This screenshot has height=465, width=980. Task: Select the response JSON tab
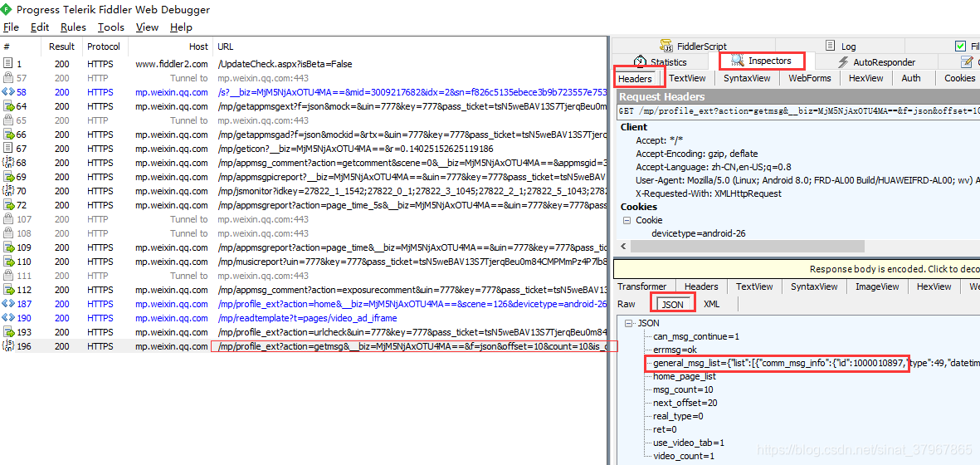pyautogui.click(x=672, y=305)
